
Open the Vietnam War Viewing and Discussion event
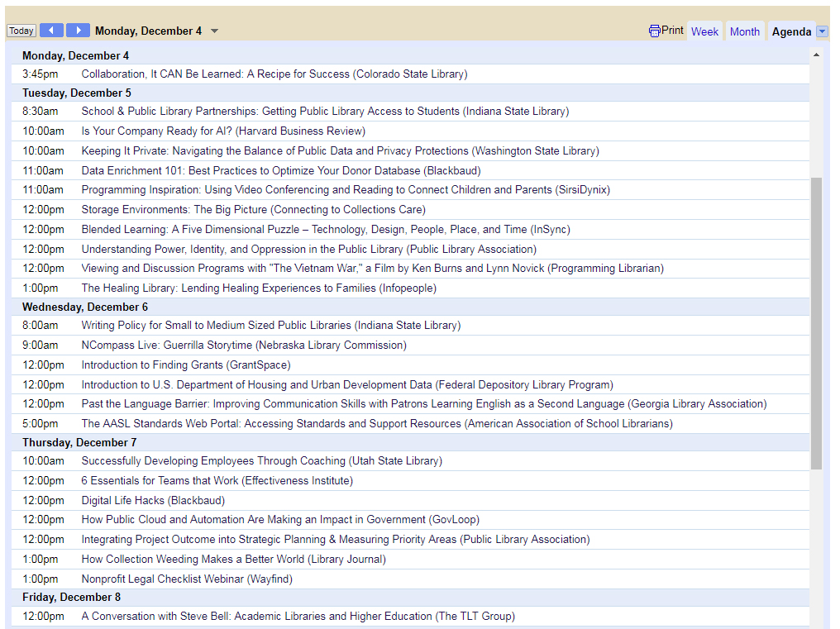coord(372,269)
